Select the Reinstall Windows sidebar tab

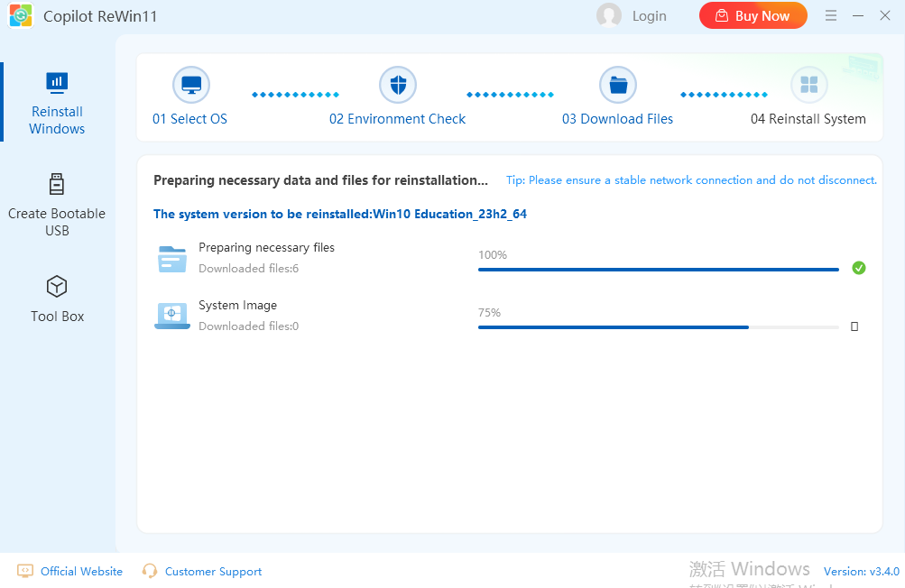pyautogui.click(x=57, y=102)
